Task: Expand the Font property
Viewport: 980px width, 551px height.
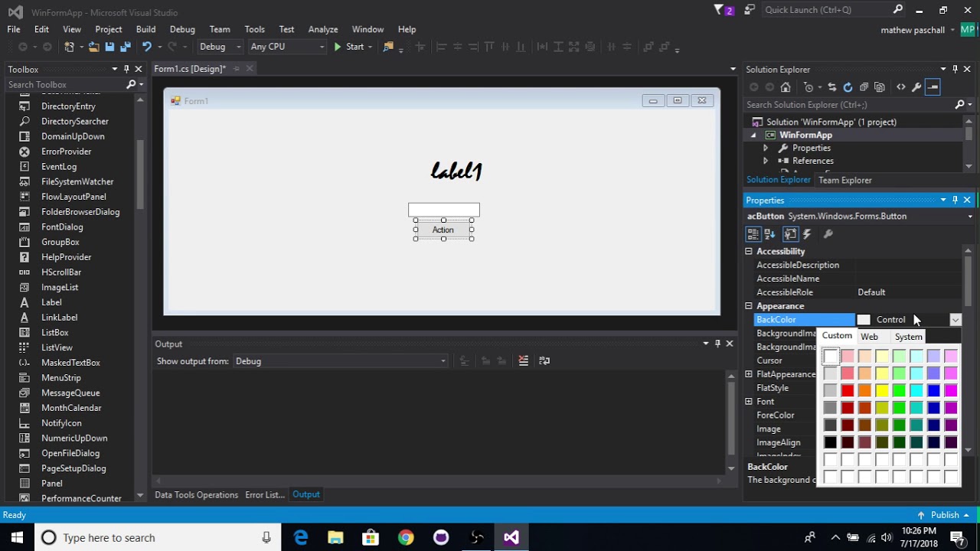Action: click(749, 401)
